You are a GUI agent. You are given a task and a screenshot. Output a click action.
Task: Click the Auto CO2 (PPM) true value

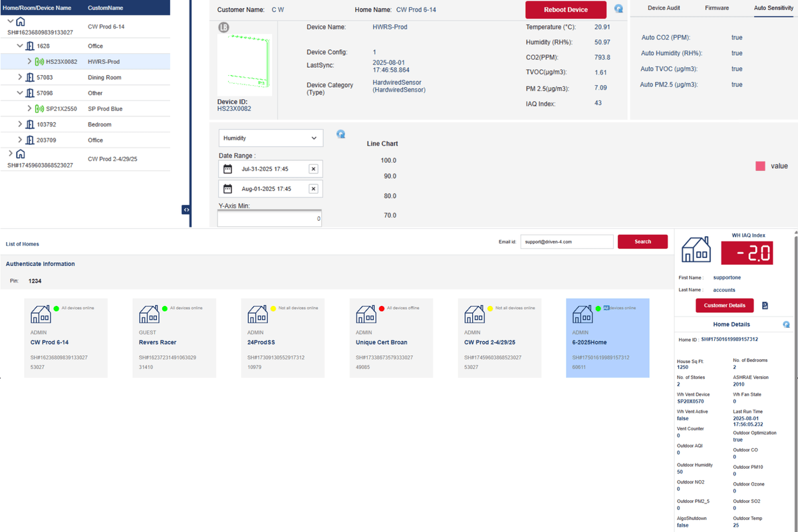click(737, 38)
